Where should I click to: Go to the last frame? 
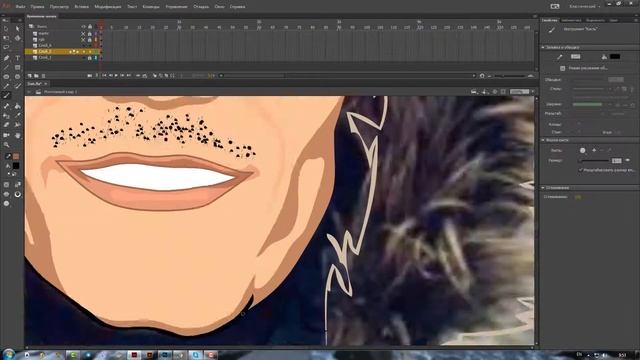[x=129, y=76]
